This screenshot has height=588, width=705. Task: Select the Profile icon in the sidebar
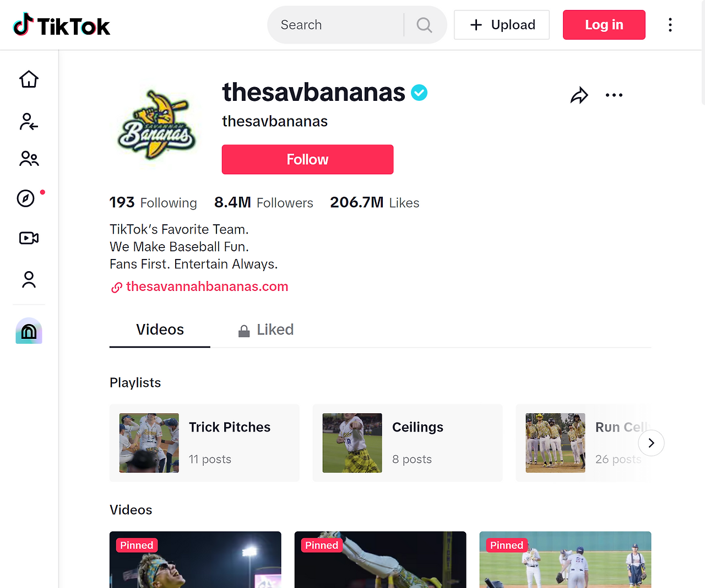tap(29, 279)
